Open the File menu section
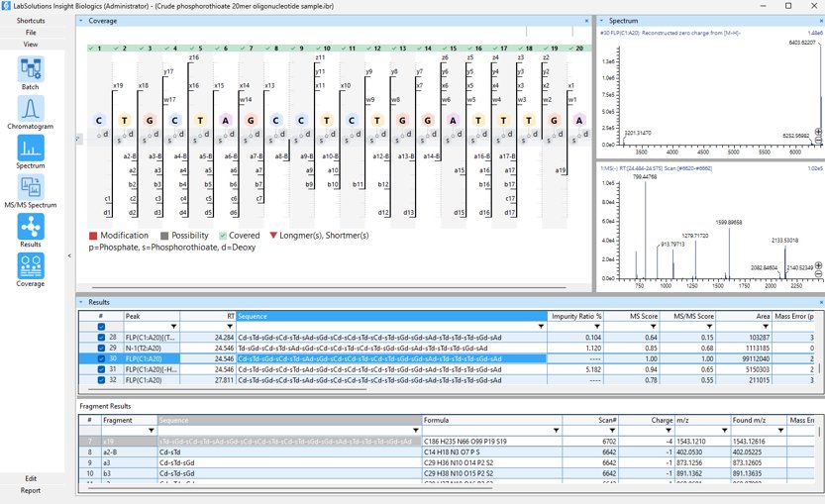Image resolution: width=825 pixels, height=504 pixels. (x=31, y=32)
